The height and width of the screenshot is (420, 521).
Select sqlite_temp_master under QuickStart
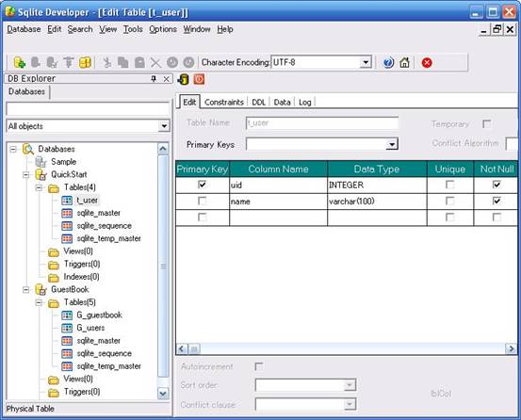[x=108, y=238]
